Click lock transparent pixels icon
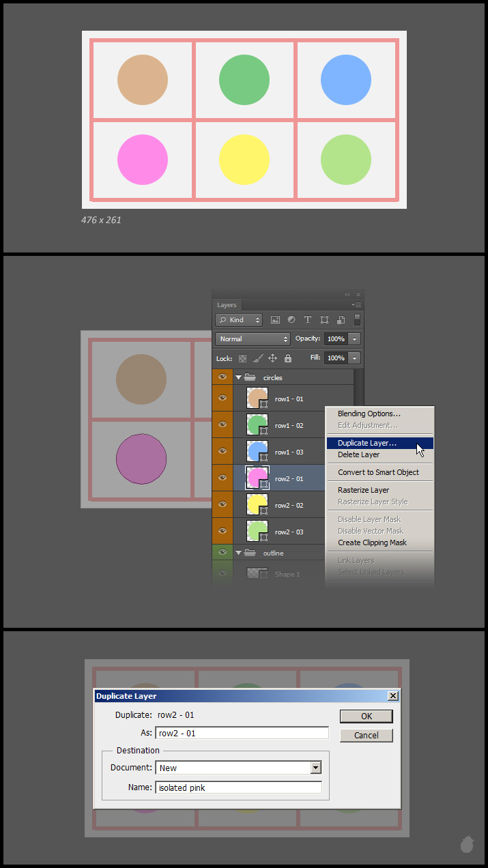 click(x=242, y=358)
